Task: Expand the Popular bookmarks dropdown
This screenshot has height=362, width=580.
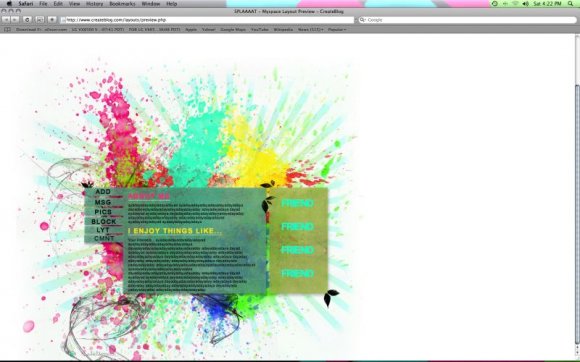Action: point(337,30)
